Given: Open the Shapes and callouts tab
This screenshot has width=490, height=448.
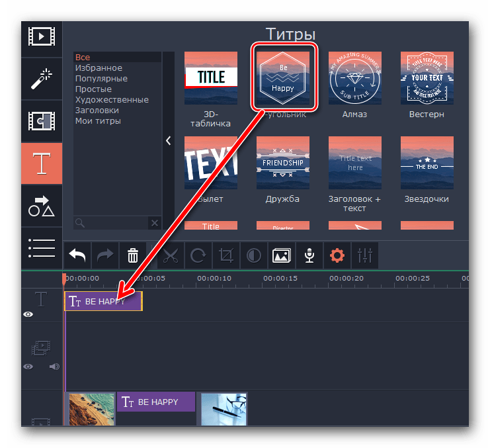Looking at the screenshot, I should tap(42, 206).
